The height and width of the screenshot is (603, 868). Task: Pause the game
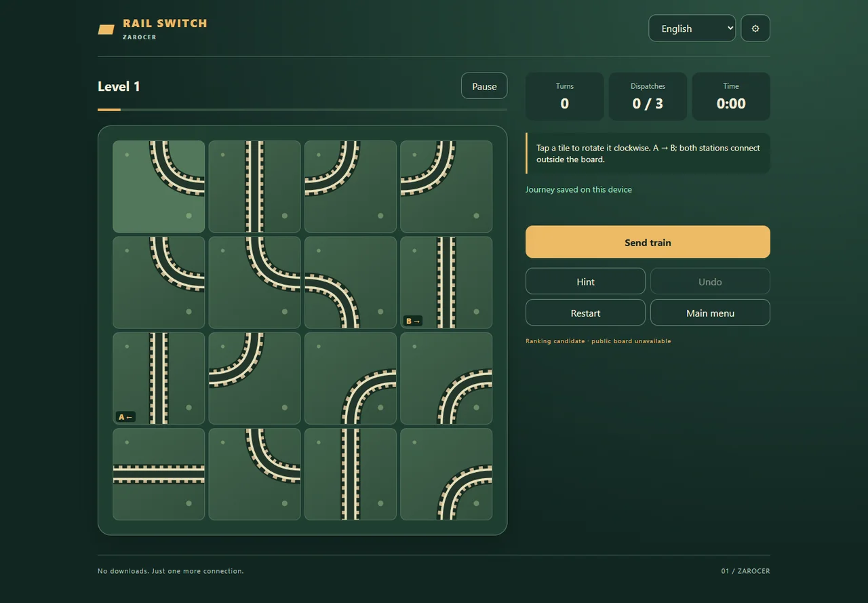pyautogui.click(x=484, y=86)
